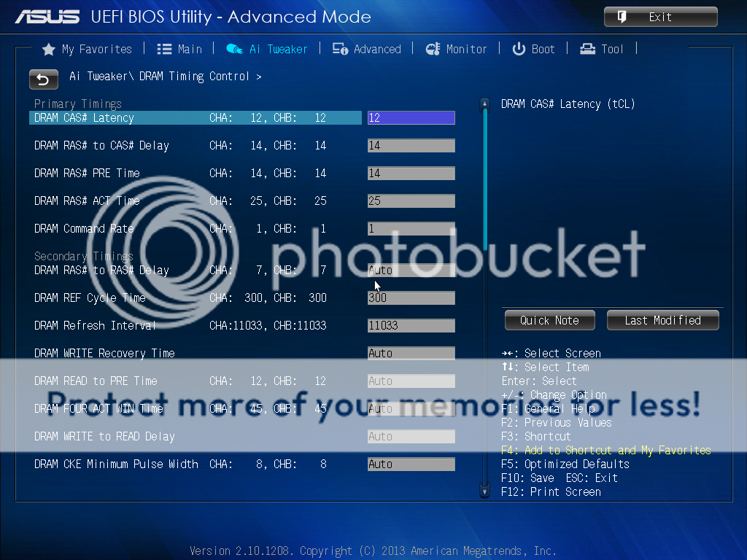Open the Monitor tab
Viewport: 747px width, 560px height.
(466, 49)
